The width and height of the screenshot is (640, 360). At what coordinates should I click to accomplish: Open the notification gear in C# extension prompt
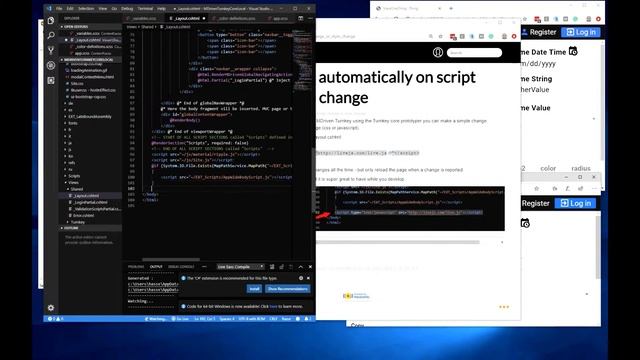(301, 278)
